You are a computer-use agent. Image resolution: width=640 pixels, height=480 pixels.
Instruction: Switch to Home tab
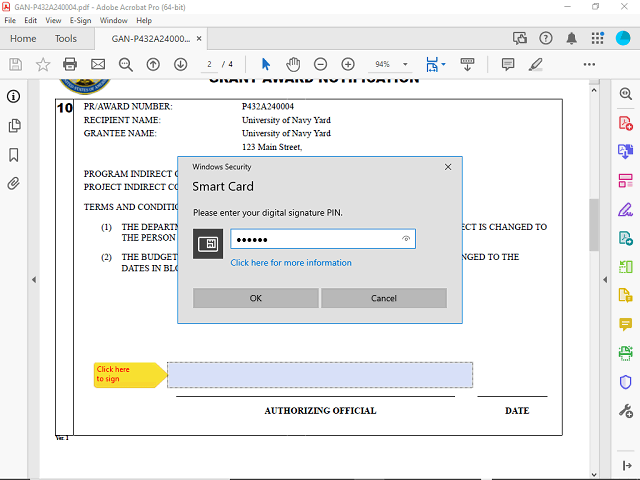click(x=23, y=39)
